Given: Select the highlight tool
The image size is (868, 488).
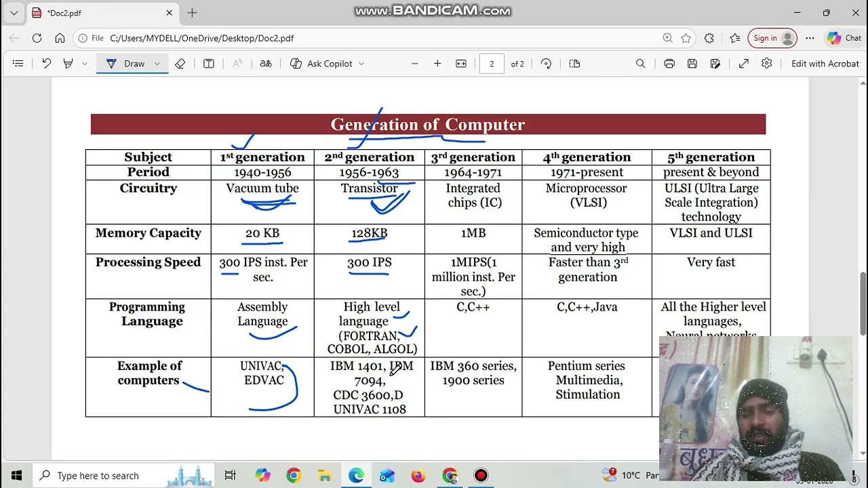Looking at the screenshot, I should point(68,63).
